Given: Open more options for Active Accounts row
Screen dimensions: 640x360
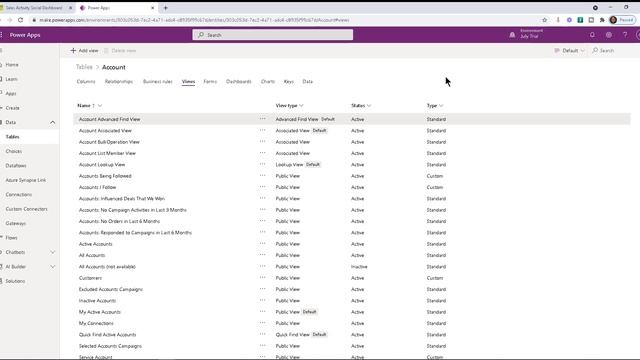Looking at the screenshot, I should pos(262,243).
